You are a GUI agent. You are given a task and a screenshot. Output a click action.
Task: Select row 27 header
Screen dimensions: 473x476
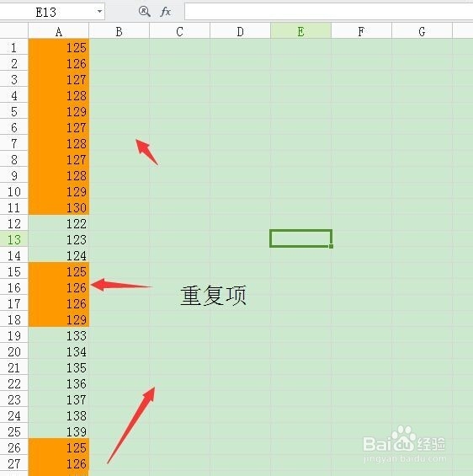(x=14, y=463)
